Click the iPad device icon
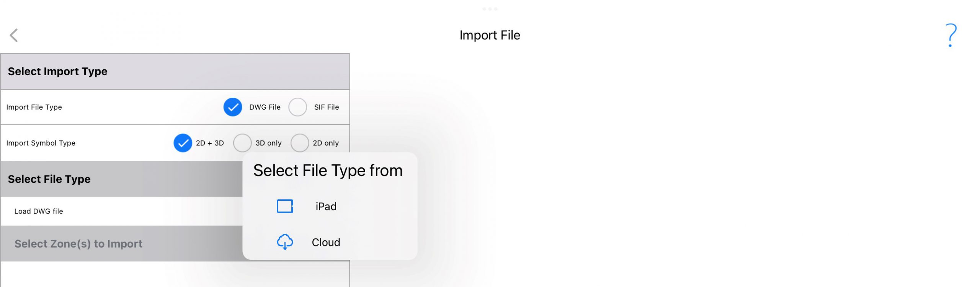 (285, 206)
